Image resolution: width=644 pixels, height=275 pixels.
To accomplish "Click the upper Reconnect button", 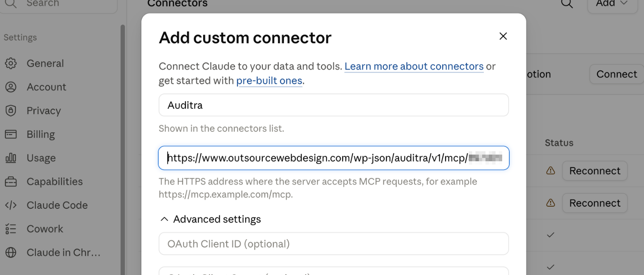I will click(595, 171).
